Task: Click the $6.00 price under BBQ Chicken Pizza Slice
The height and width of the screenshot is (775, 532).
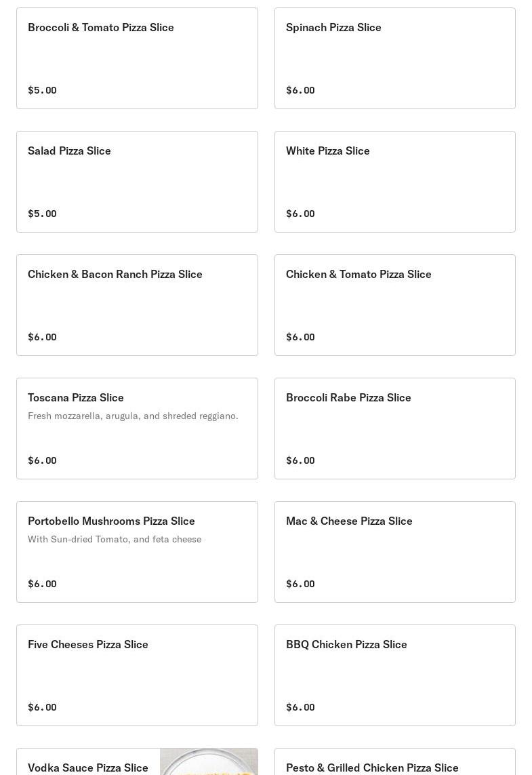Action: coord(300,707)
